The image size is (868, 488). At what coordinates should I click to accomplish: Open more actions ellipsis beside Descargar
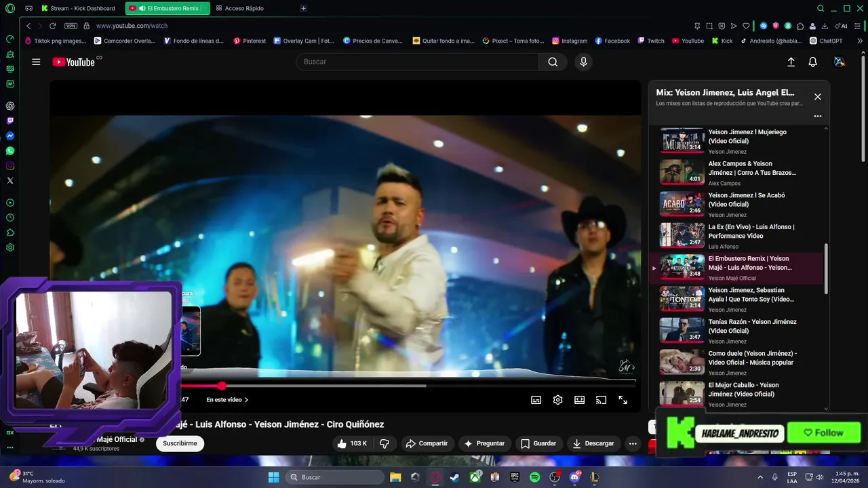[x=633, y=443]
